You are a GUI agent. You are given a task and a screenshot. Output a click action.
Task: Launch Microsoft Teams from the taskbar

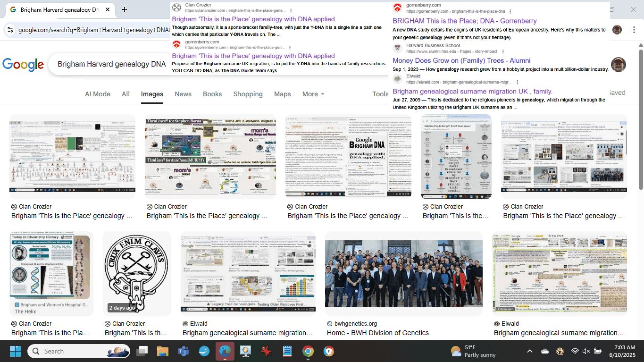183,351
